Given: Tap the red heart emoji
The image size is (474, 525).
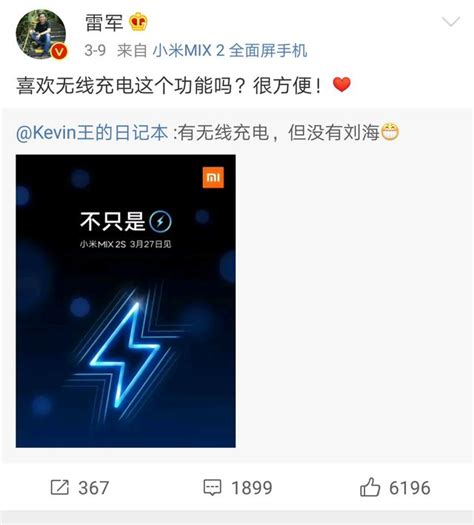Looking at the screenshot, I should [341, 84].
